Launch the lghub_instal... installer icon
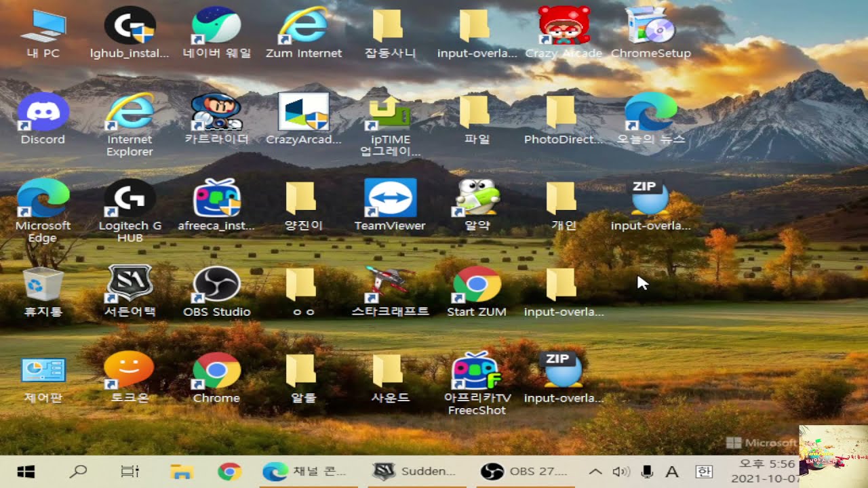Screen dimensions: 868x488 pyautogui.click(x=130, y=33)
